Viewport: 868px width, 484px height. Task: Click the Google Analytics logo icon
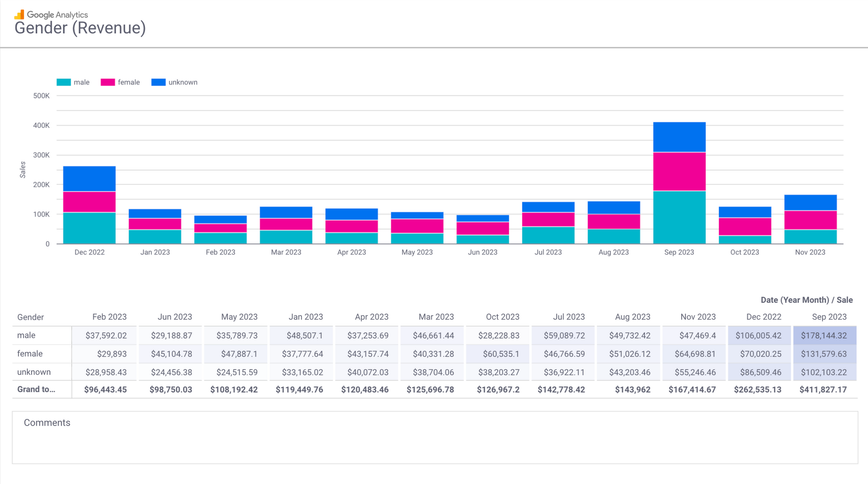click(19, 15)
